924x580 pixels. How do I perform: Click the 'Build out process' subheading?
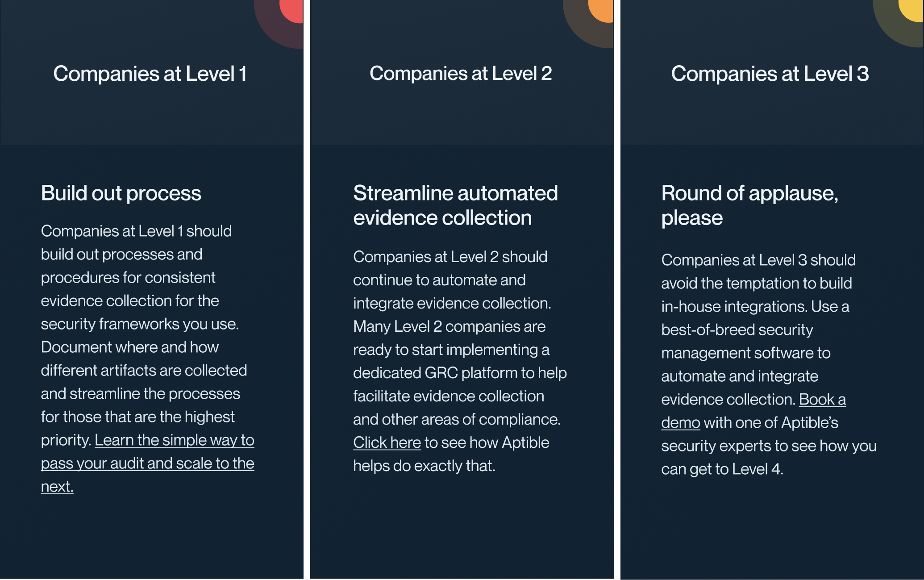(x=121, y=193)
